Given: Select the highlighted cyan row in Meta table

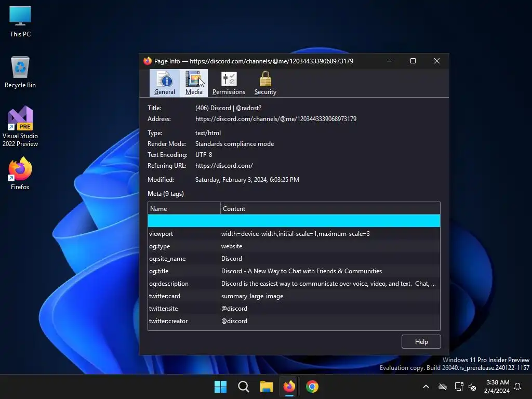Looking at the screenshot, I should [x=294, y=221].
